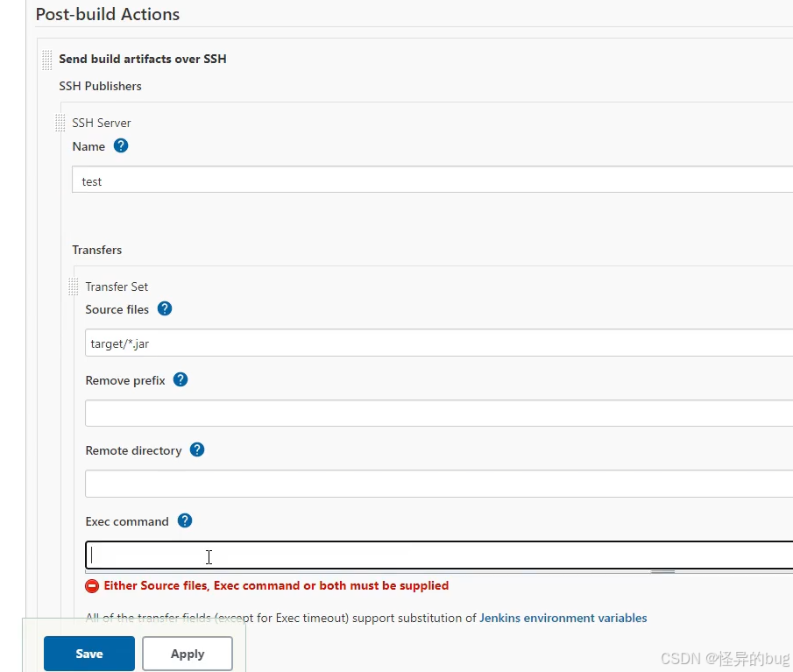Click inside the Exec command text area
The height and width of the screenshot is (672, 793).
coord(438,555)
